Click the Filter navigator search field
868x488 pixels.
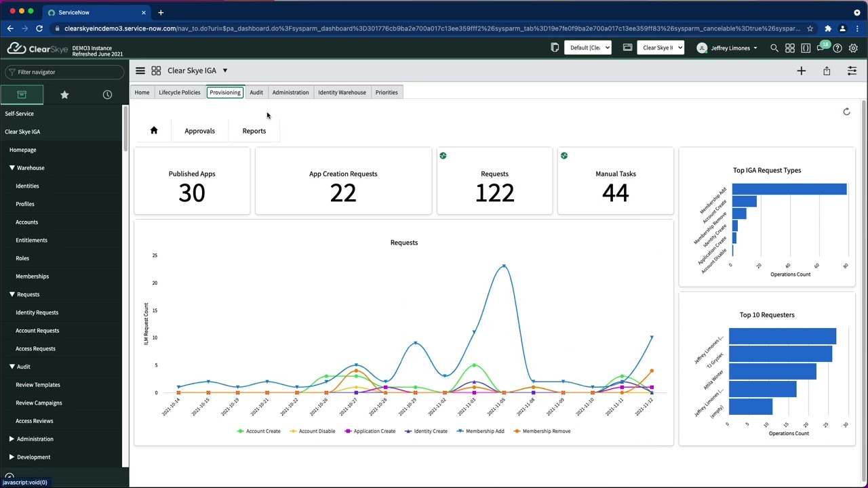coord(64,72)
